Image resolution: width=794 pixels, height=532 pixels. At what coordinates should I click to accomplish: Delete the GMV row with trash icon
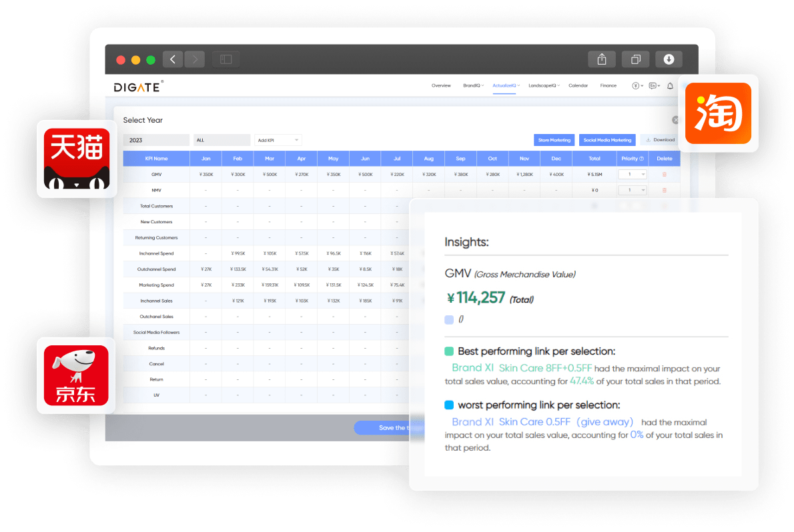click(x=664, y=174)
